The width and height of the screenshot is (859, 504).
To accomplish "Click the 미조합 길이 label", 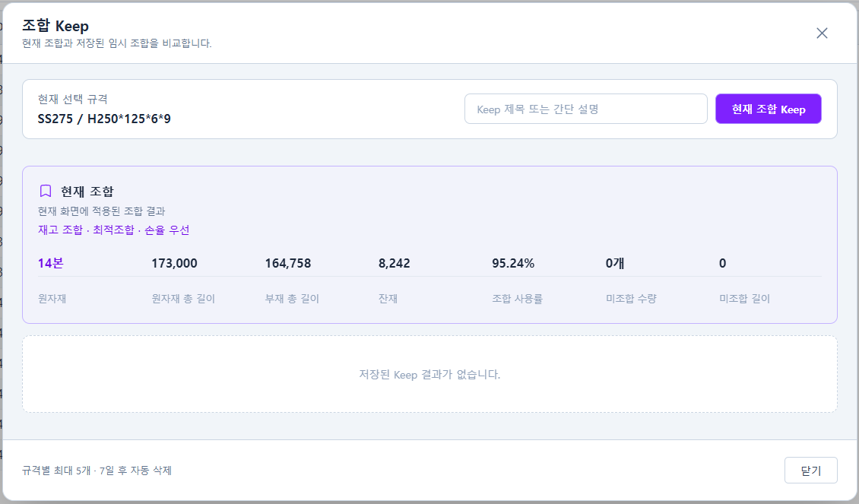I will (744, 299).
